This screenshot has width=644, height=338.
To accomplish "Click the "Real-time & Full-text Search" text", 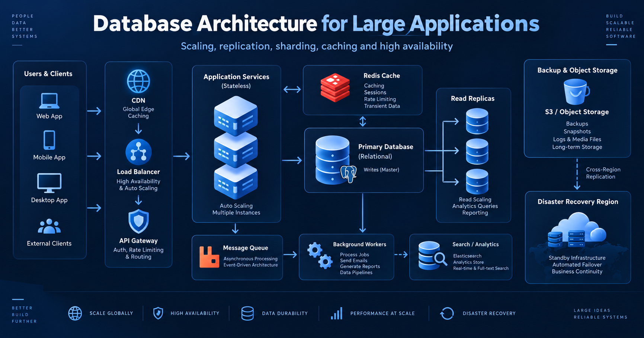I will click(481, 268).
